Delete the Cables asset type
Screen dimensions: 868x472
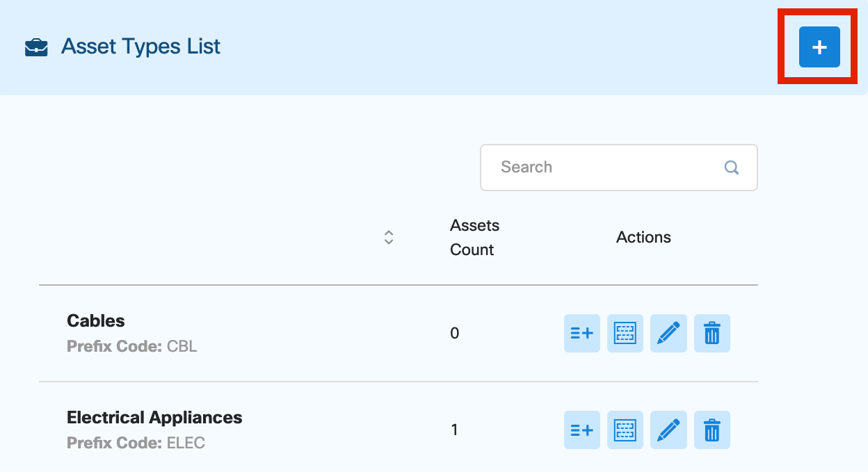[x=712, y=333]
